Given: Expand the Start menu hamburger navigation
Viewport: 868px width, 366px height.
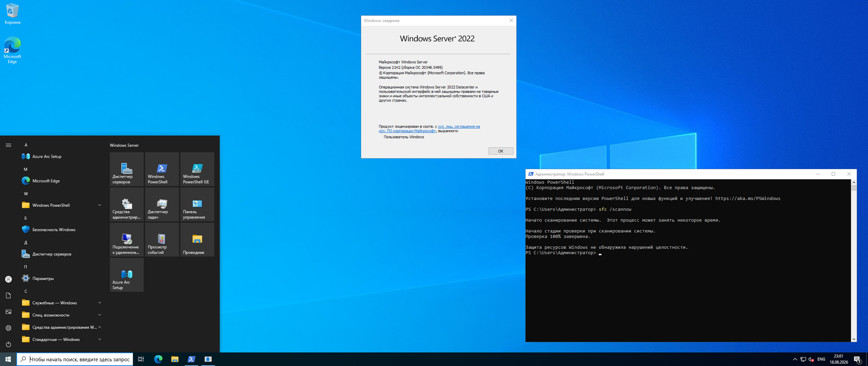Looking at the screenshot, I should click(8, 145).
